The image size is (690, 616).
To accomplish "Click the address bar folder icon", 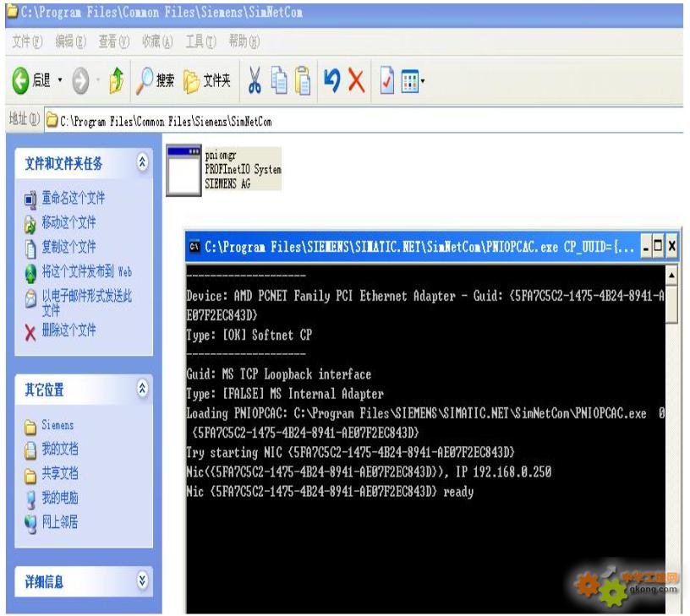I will [x=52, y=120].
